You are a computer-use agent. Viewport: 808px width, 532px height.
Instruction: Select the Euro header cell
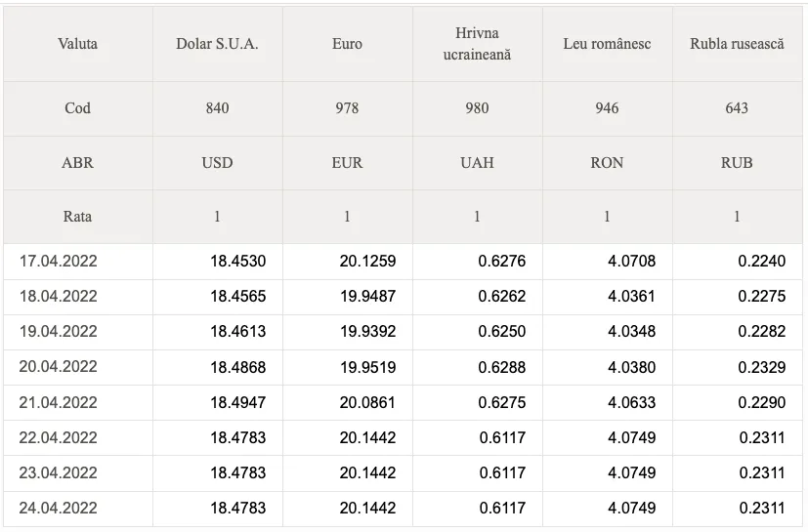(x=347, y=44)
